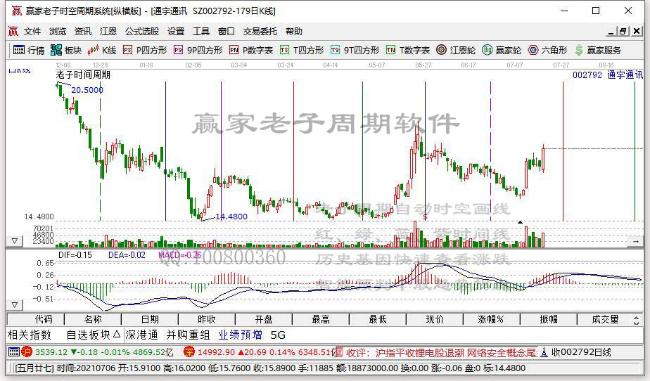Click the red app logo beside 文件

click(13, 31)
